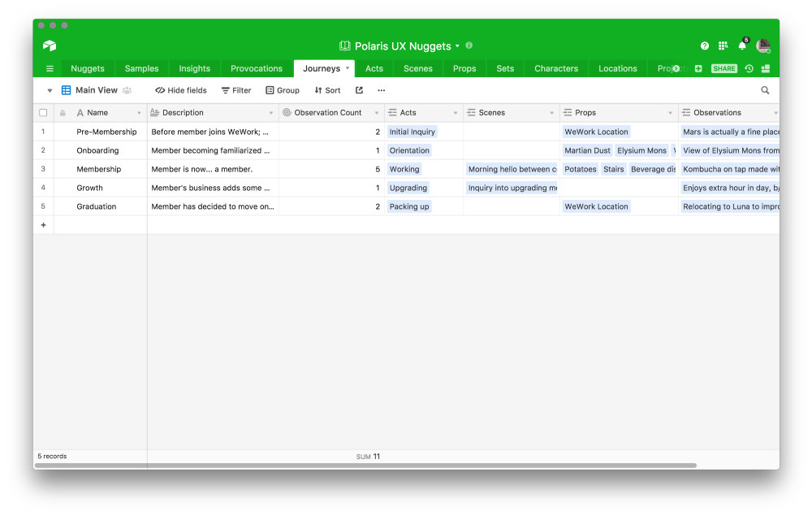Click the Main View name

tap(97, 90)
